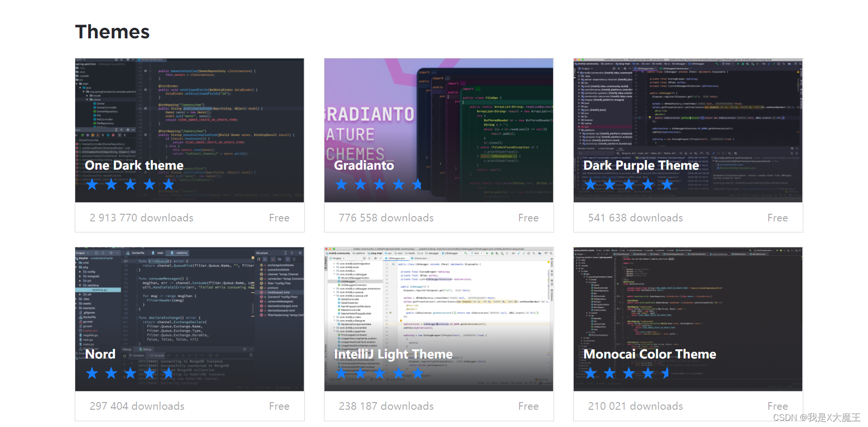Click the One Dark theme star rating
This screenshot has height=427, width=868.
coord(130,185)
